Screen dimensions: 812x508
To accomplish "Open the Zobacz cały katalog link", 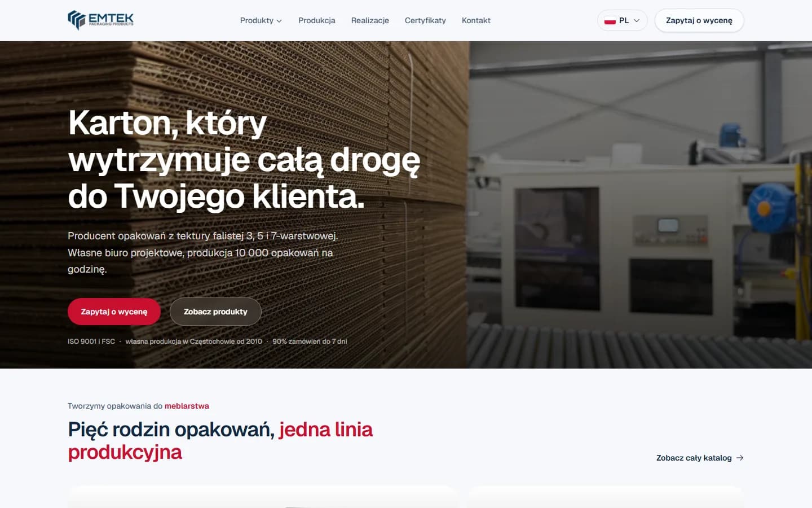I will (x=700, y=458).
